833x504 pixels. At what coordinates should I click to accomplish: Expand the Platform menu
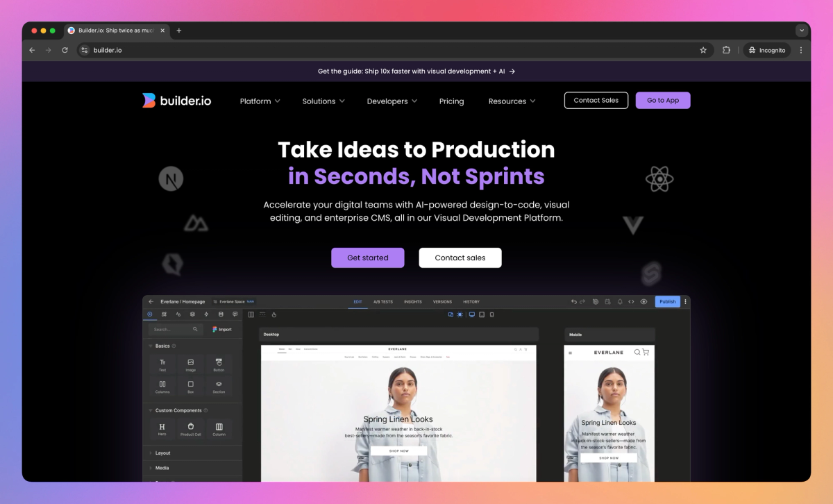point(260,101)
